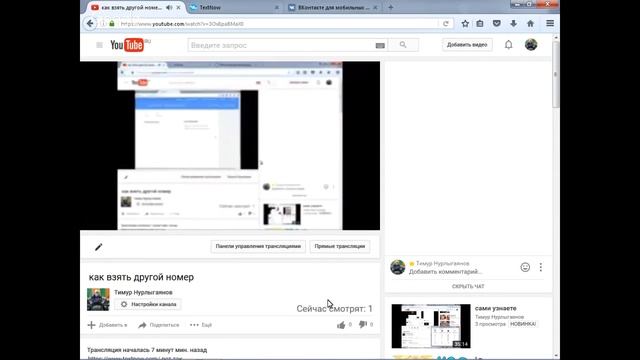Like the video with thumbs up

(341, 325)
